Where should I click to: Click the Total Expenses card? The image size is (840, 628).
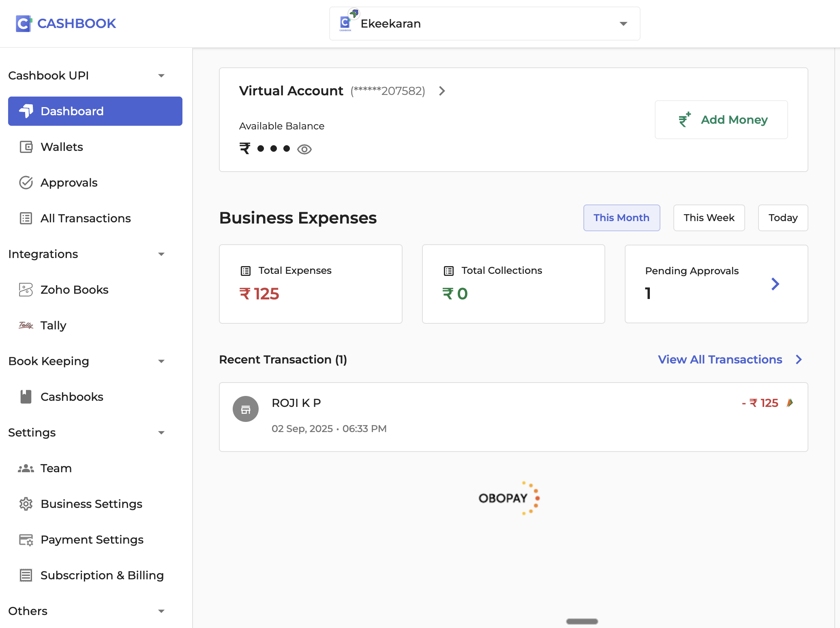point(311,284)
